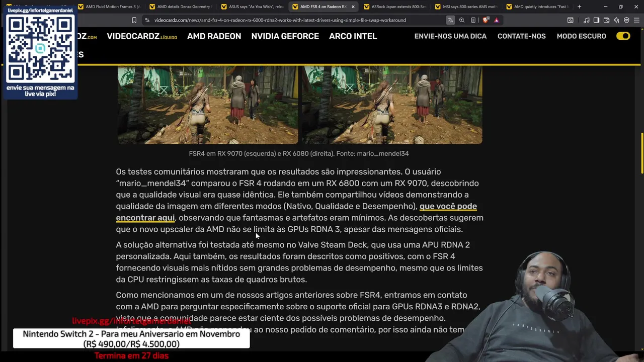The height and width of the screenshot is (362, 644).
Task: Open the NVIDIA GEFORCE menu item
Action: [x=285, y=36]
